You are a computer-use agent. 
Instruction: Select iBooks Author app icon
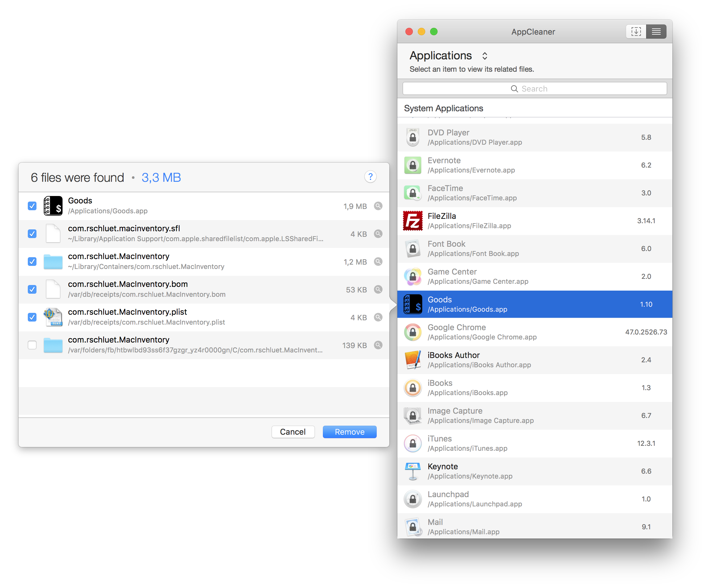(413, 360)
